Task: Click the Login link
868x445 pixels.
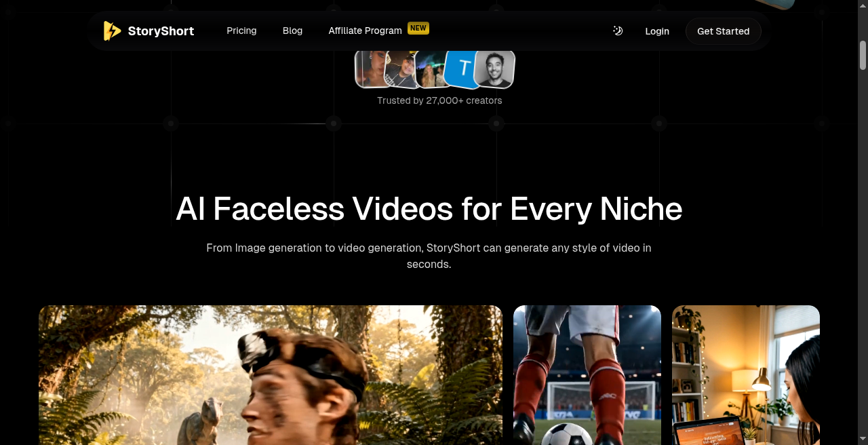Action: 657,31
